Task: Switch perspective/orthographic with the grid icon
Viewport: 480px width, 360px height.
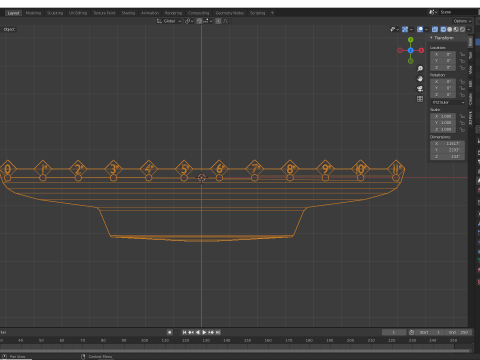Action: click(x=420, y=99)
